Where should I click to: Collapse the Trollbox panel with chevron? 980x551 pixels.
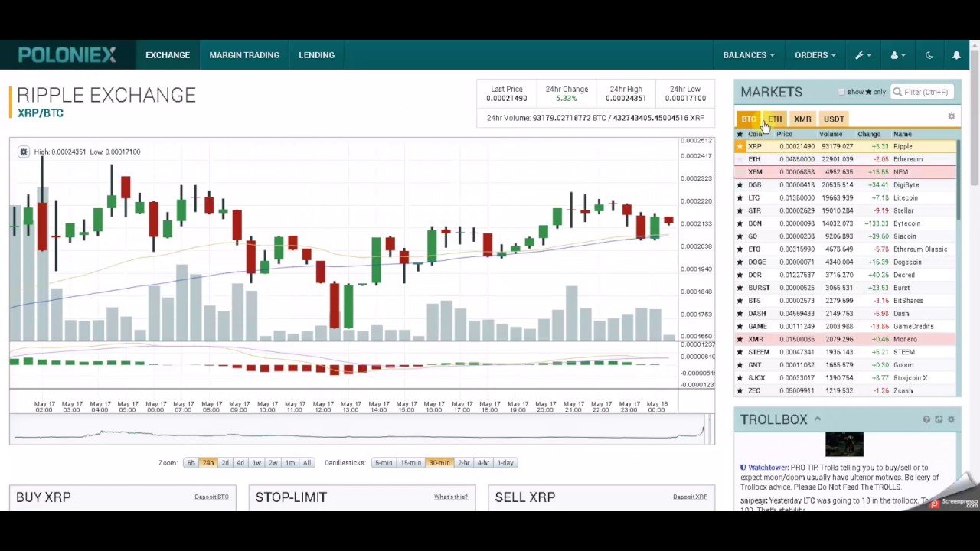tap(818, 419)
